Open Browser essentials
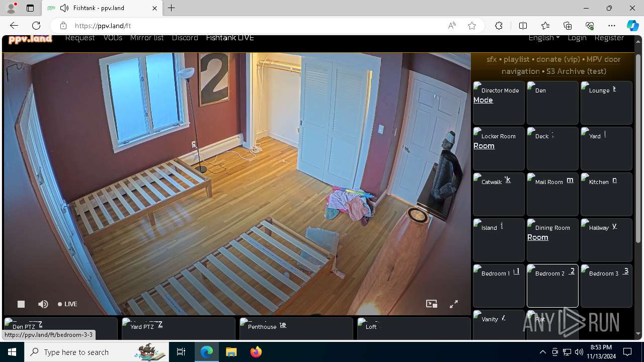 coord(590,26)
